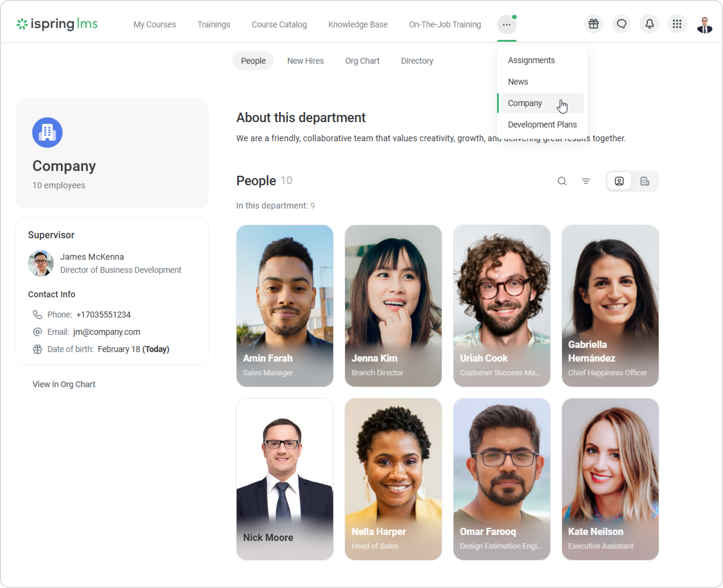Search people with magnifier icon
The image size is (723, 588).
point(562,181)
